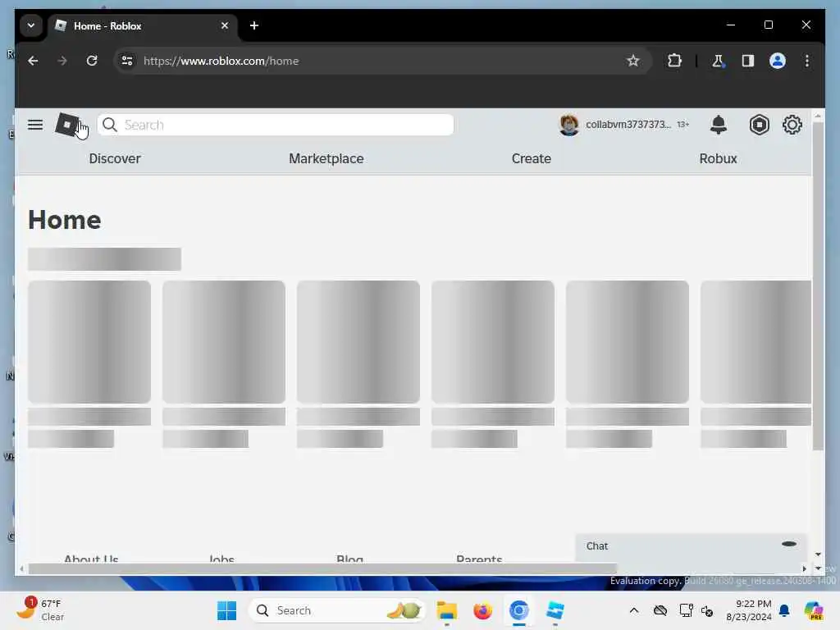Switch to Chrome in the taskbar
Screen dimensions: 840x630
[518, 610]
